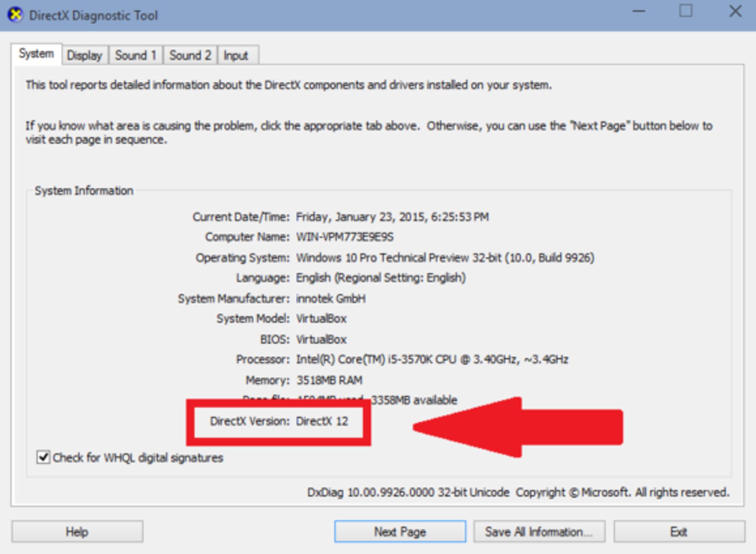Click the Memory label

[x=268, y=380]
